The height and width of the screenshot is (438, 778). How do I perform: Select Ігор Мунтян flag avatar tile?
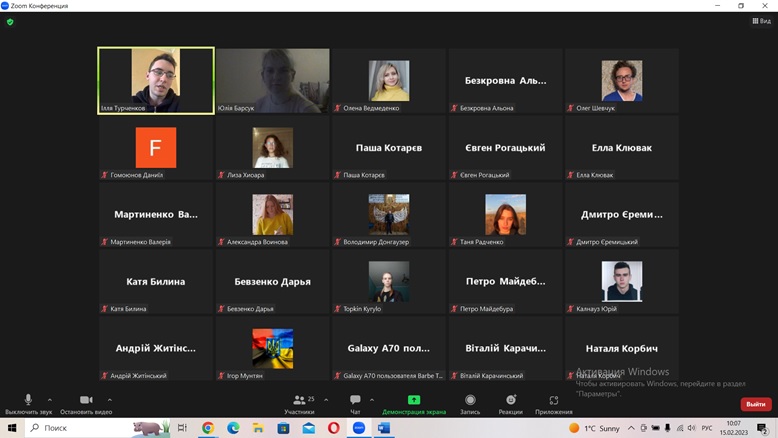click(x=272, y=349)
